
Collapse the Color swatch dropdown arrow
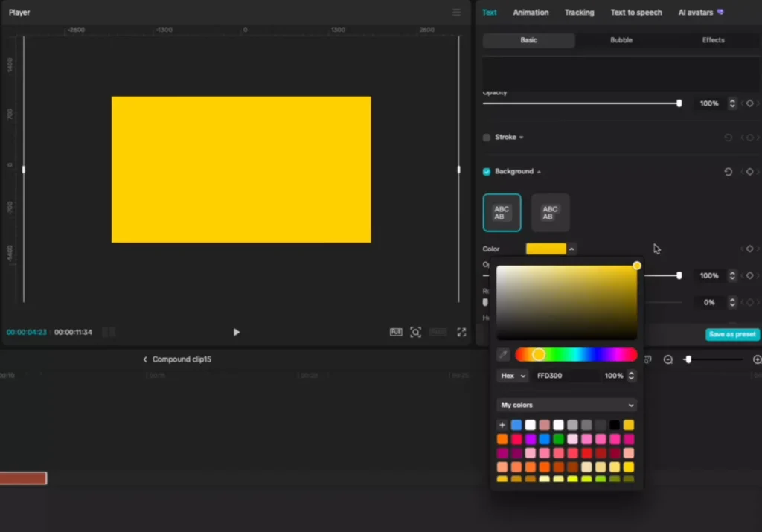coord(571,249)
